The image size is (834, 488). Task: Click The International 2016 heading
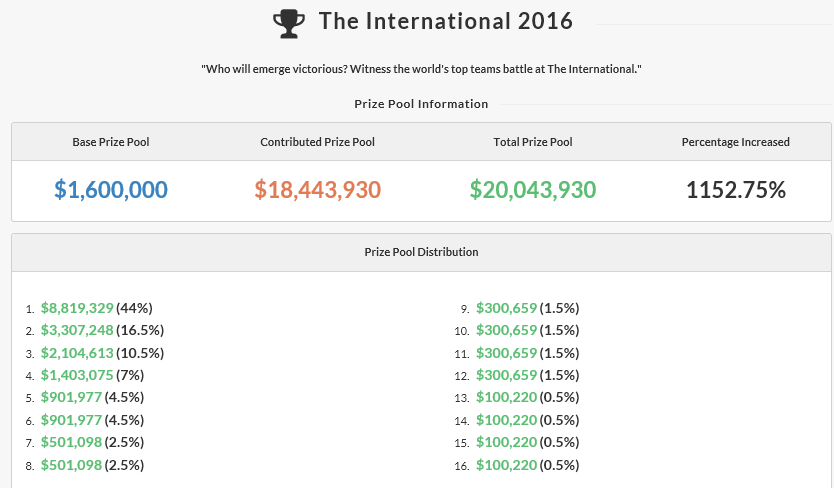446,21
